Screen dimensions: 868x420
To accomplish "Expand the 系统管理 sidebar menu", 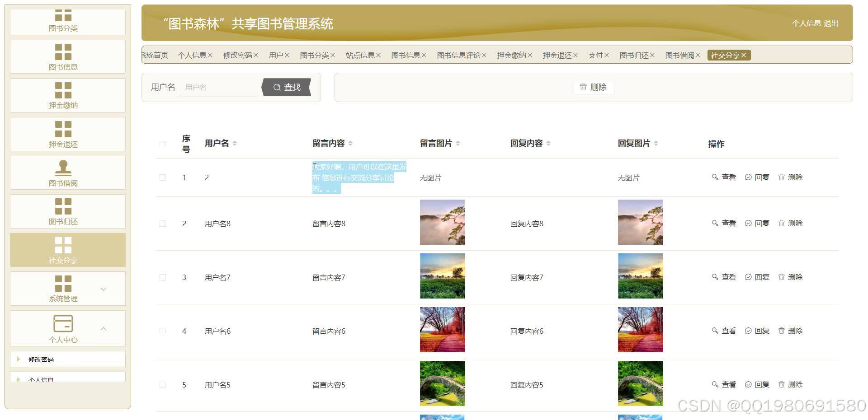I will [x=104, y=289].
